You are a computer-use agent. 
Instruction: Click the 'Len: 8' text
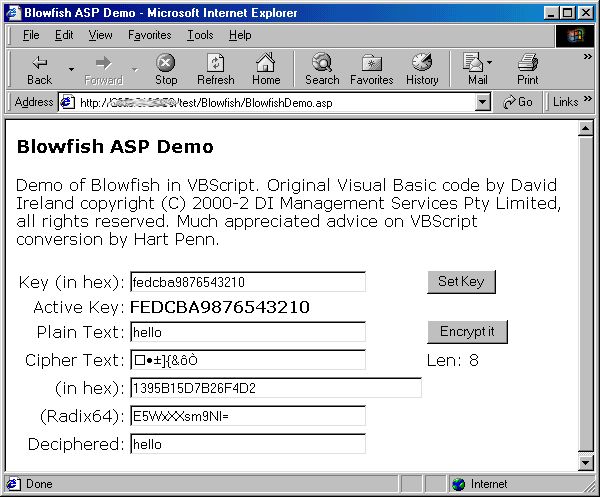pos(453,360)
